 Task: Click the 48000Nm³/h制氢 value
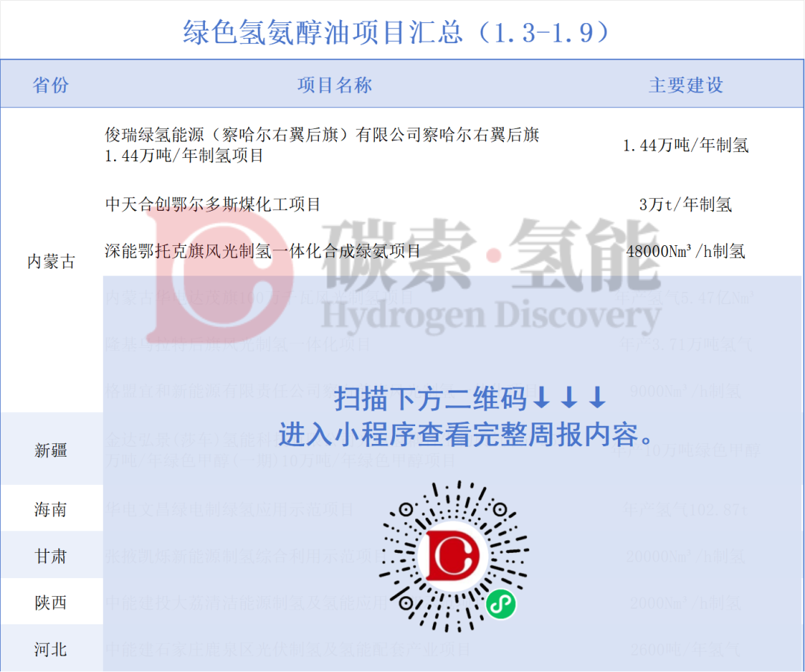685,251
